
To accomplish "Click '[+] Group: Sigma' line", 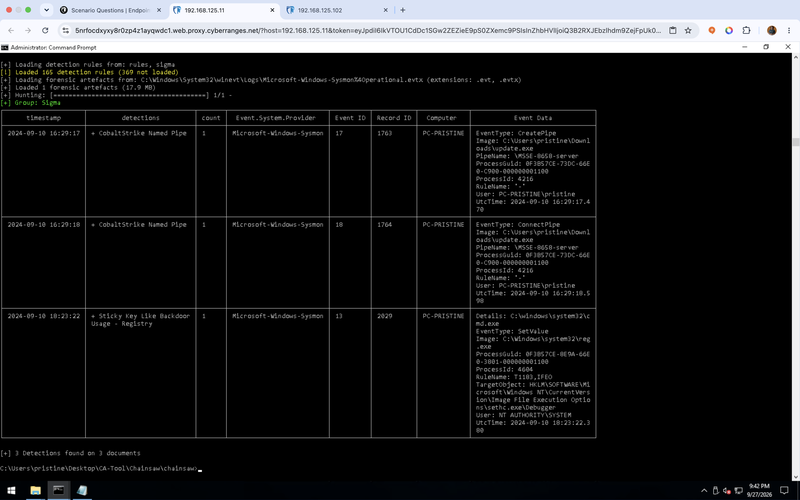I will point(31,103).
